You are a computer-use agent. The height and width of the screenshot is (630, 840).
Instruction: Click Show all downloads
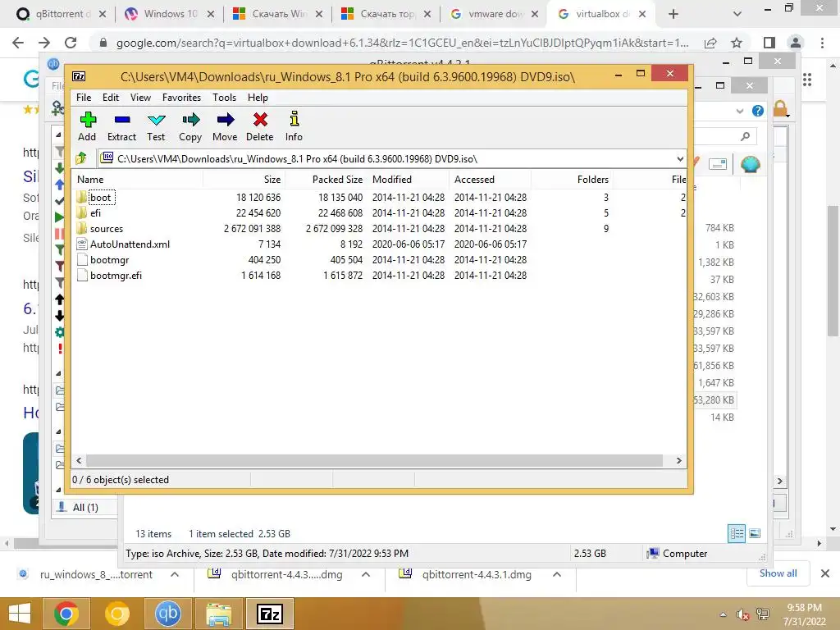[778, 573]
